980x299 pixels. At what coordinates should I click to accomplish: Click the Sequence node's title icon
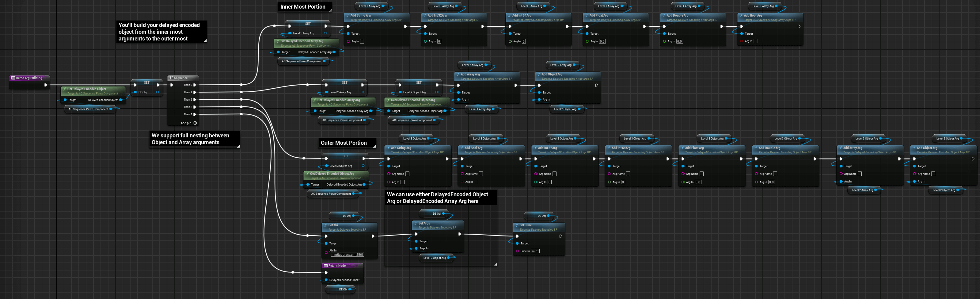171,78
